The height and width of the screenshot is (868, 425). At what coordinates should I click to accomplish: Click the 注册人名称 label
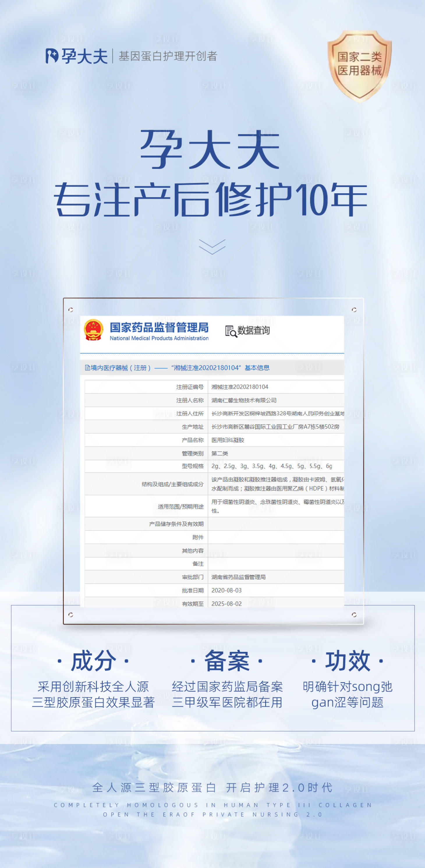point(190,400)
